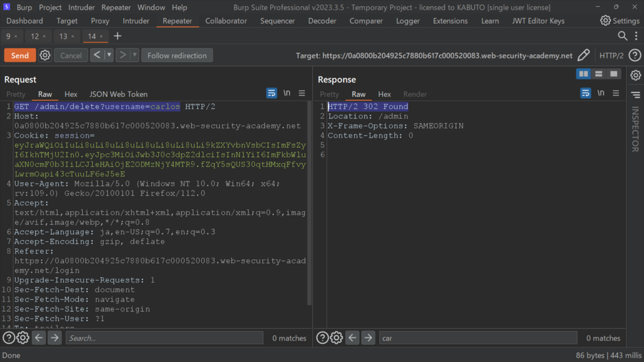Go forward in request history arrow
644x362 pixels.
[123, 55]
